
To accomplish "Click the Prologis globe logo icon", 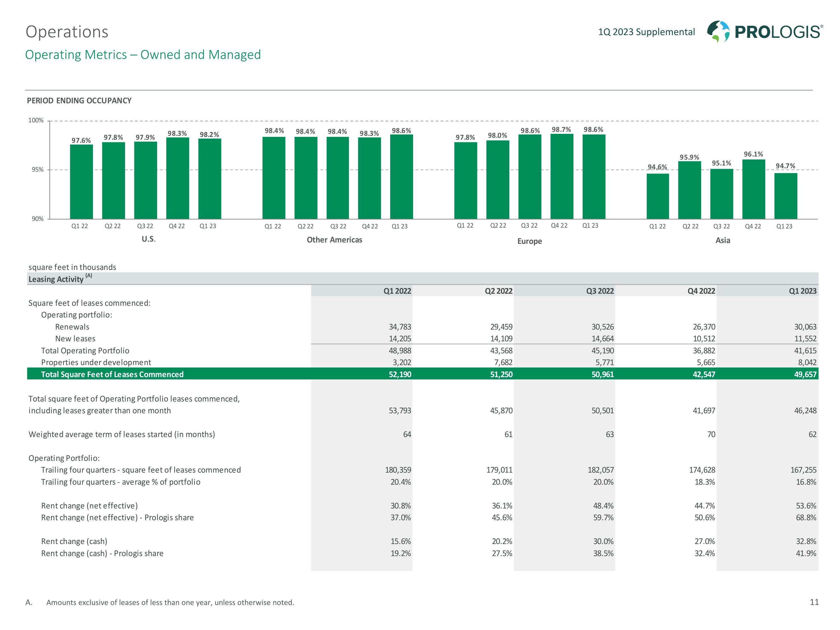I will (x=718, y=31).
